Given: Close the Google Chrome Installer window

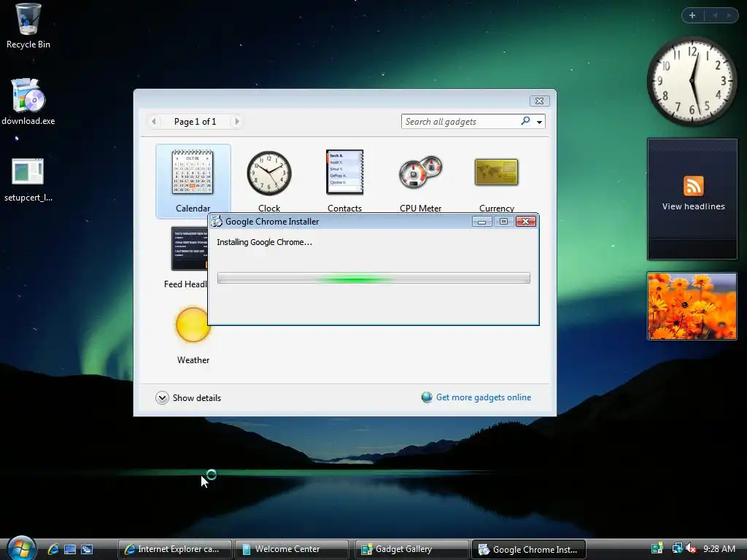Looking at the screenshot, I should point(525,222).
